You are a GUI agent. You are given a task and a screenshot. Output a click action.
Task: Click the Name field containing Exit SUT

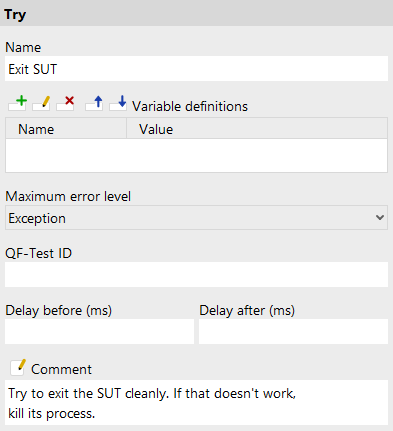196,69
